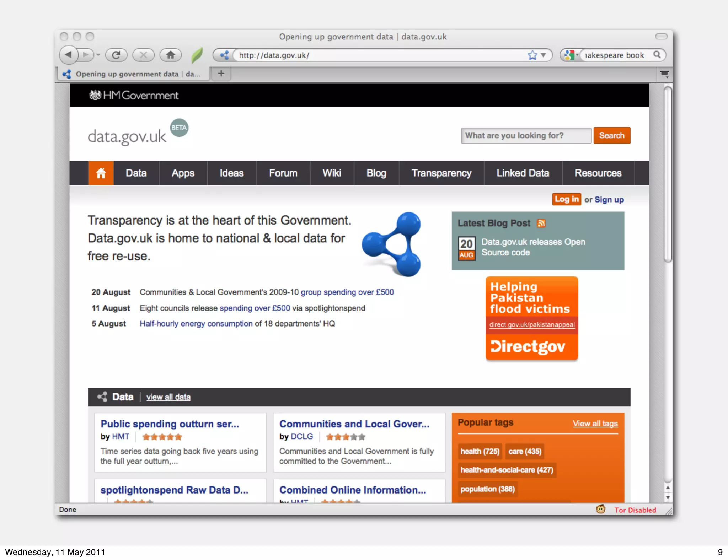The image size is (728, 560).
Task: Open the Transparency navigation menu item
Action: tap(441, 173)
